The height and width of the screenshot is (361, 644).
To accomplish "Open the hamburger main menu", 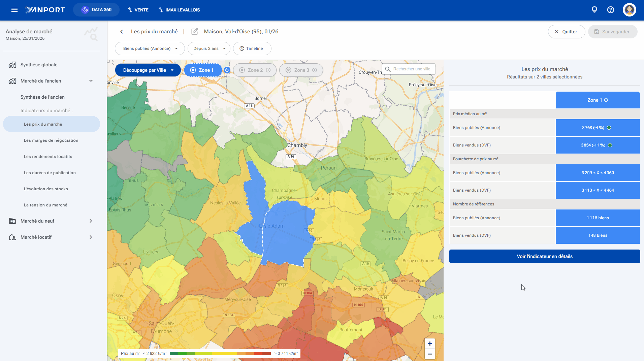I will tap(14, 10).
